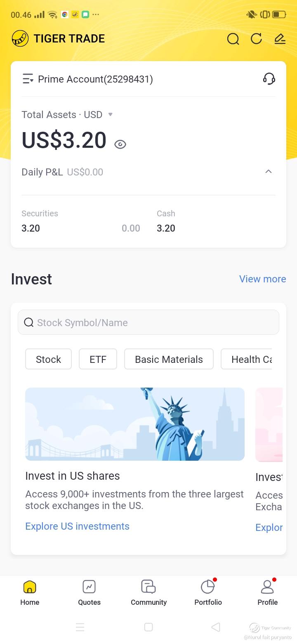297x644 pixels.
Task: Open the USD currency dropdown arrow
Action: point(110,114)
